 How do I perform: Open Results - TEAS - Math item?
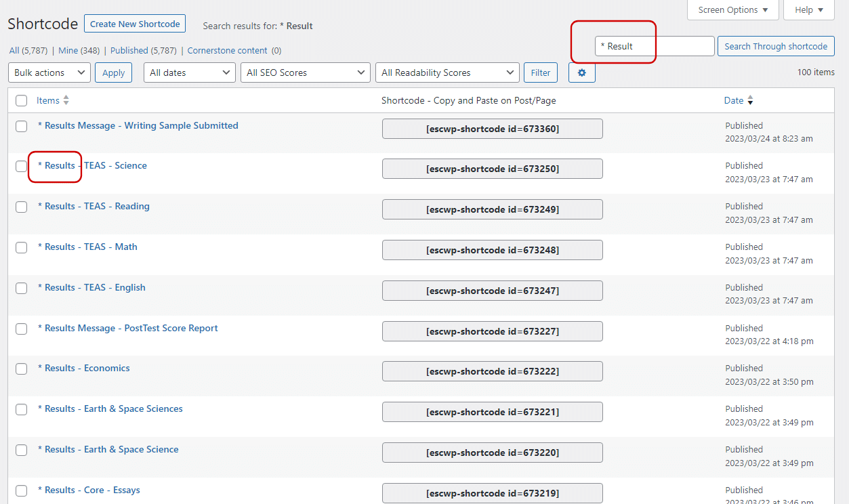(87, 247)
